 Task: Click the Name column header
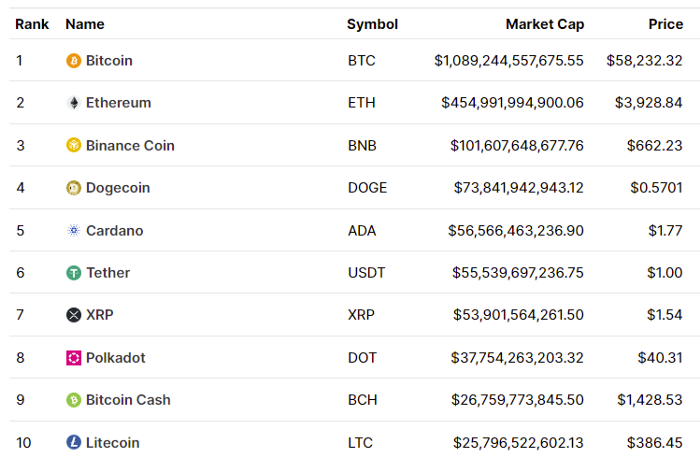(85, 24)
